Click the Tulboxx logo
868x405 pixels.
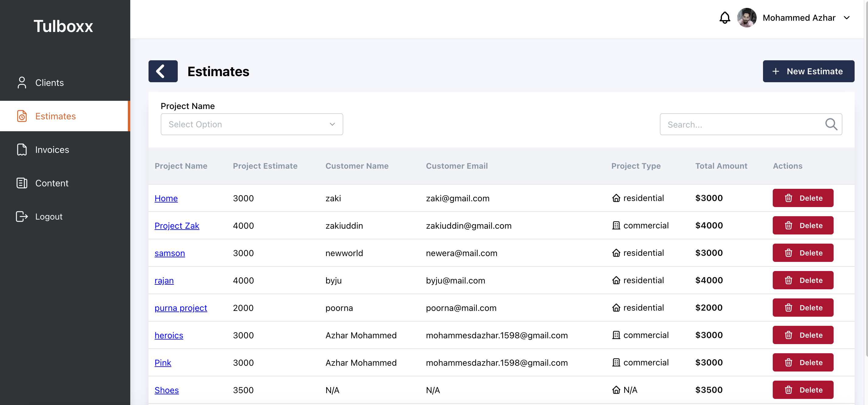(x=63, y=26)
